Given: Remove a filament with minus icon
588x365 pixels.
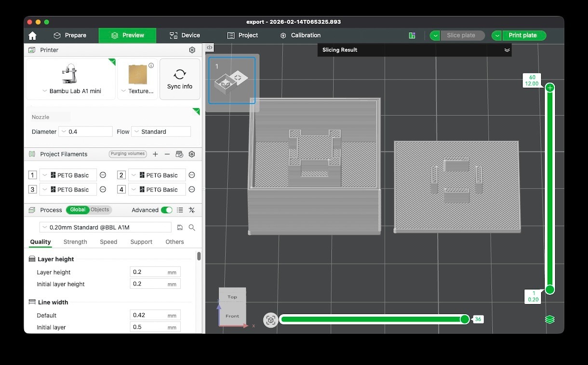Looking at the screenshot, I should click(x=167, y=154).
